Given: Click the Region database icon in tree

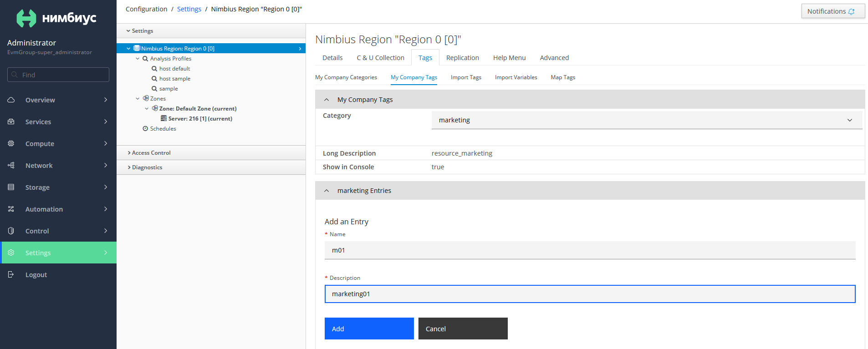Looking at the screenshot, I should click(137, 48).
